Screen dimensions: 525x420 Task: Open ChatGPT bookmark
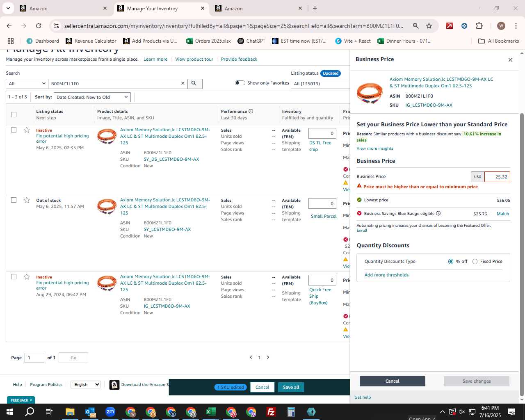251,41
